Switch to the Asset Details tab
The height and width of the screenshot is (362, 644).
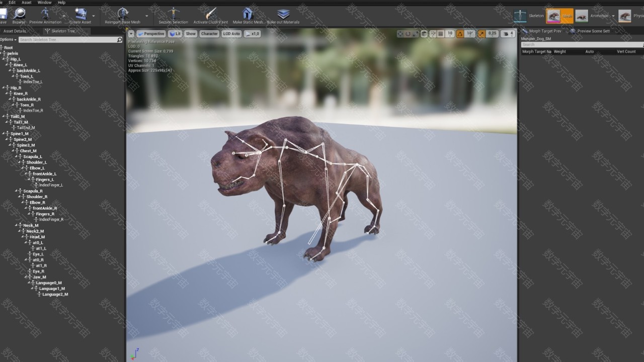tap(15, 31)
